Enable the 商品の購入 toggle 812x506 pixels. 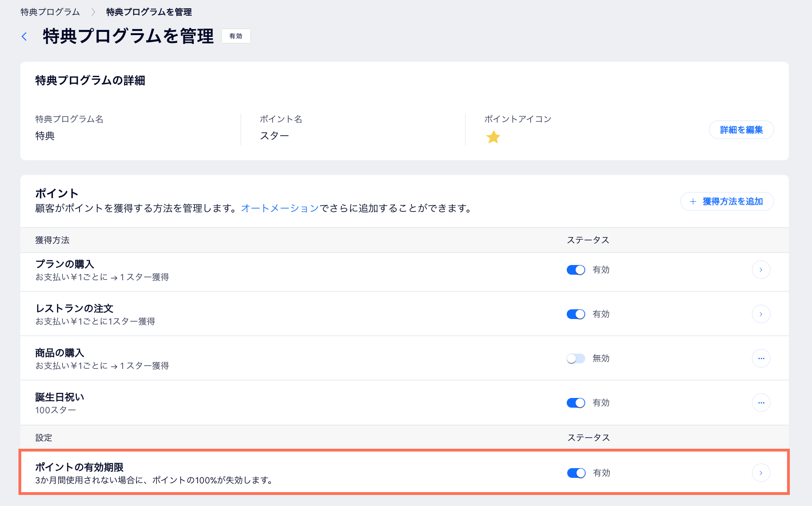[x=576, y=358]
